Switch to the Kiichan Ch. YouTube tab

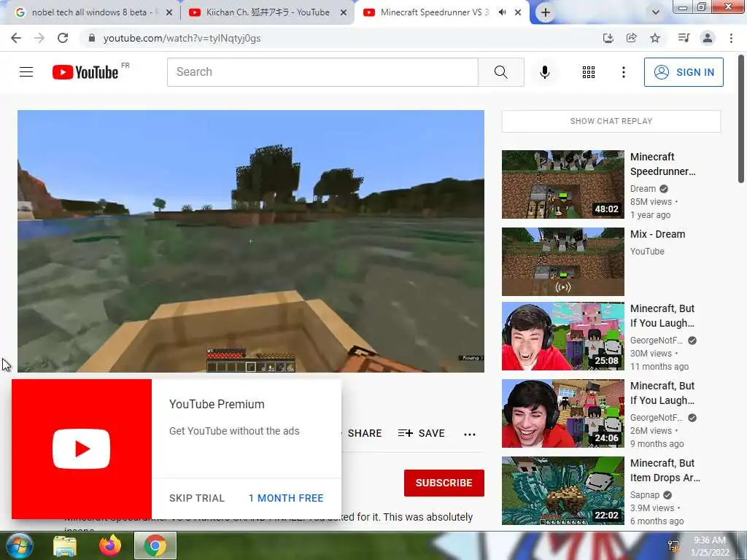pyautogui.click(x=267, y=12)
